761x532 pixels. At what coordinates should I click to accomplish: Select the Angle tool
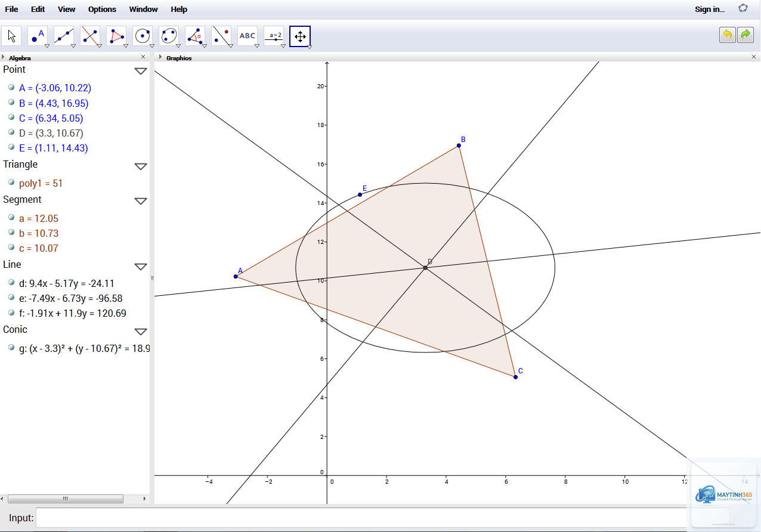pos(195,36)
